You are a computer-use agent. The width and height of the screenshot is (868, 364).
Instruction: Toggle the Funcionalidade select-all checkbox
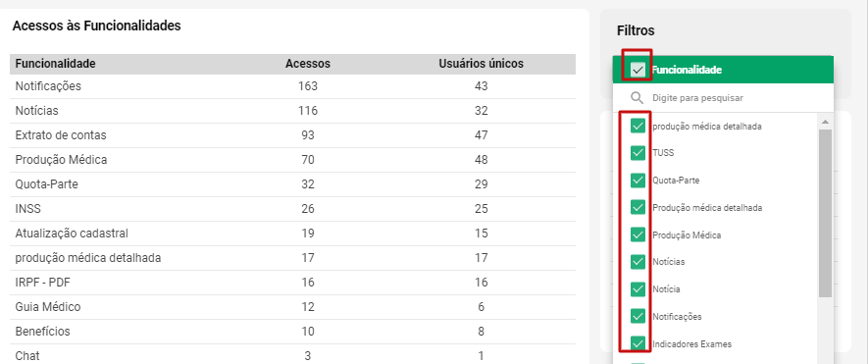tap(638, 70)
